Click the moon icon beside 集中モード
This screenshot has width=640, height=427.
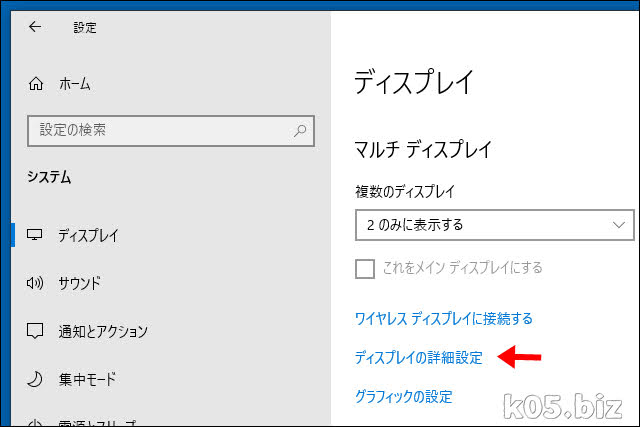click(x=35, y=379)
